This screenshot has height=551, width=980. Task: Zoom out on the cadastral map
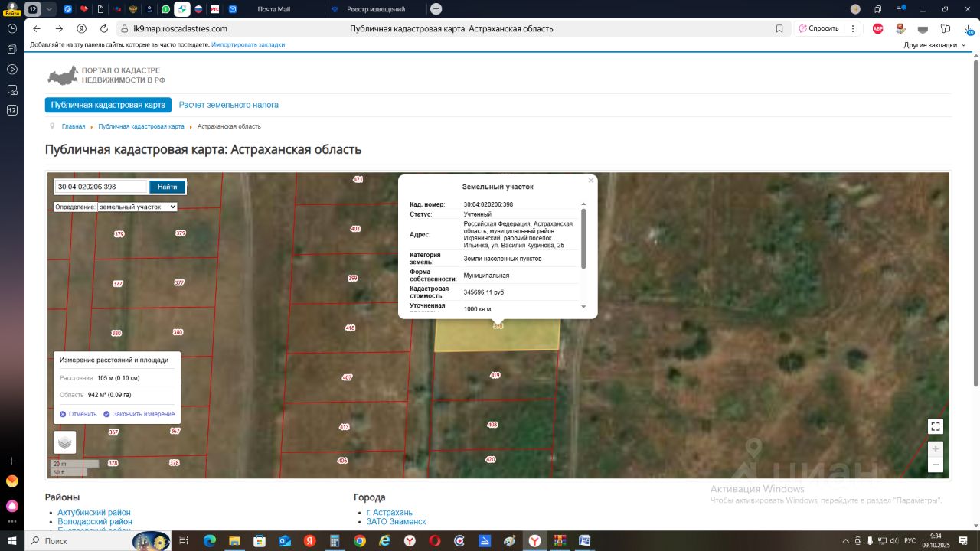(x=935, y=465)
